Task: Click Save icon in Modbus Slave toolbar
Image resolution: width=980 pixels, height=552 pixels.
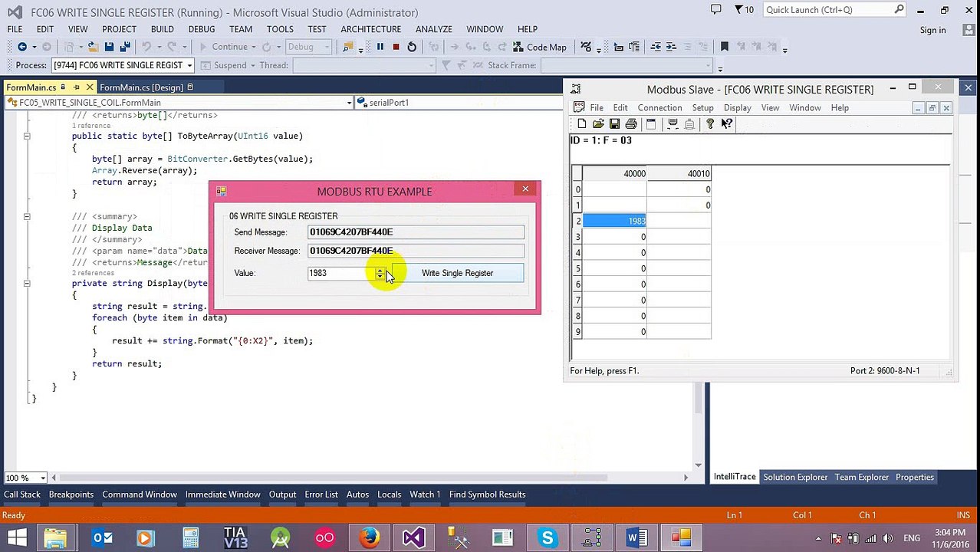Action: tap(614, 123)
